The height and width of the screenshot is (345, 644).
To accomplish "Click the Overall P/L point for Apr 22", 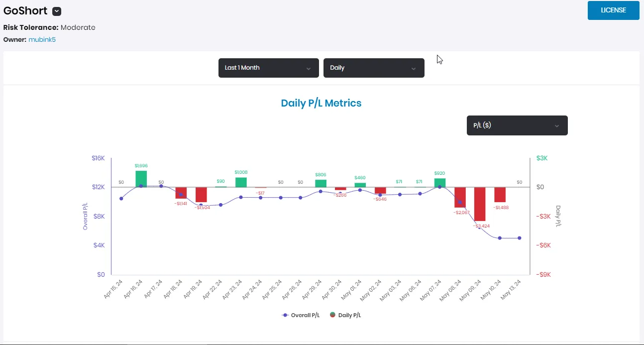I will click(221, 205).
